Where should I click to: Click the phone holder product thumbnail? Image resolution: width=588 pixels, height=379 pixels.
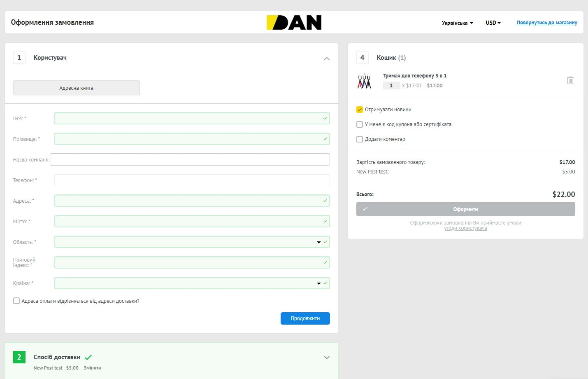click(364, 81)
